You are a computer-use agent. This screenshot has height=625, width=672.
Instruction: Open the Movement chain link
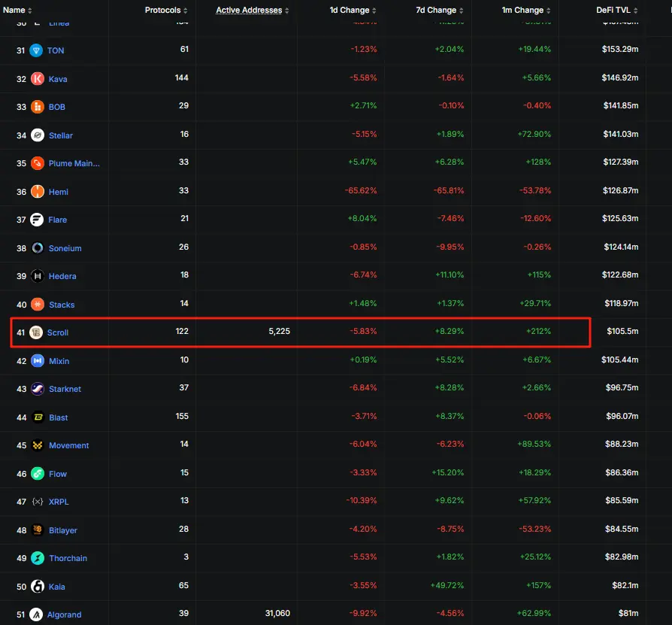[69, 445]
